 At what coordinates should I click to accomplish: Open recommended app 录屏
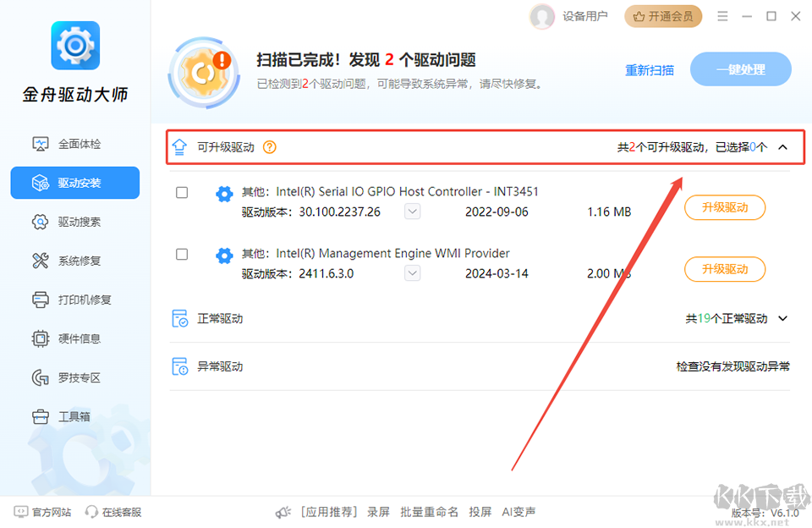pyautogui.click(x=378, y=512)
